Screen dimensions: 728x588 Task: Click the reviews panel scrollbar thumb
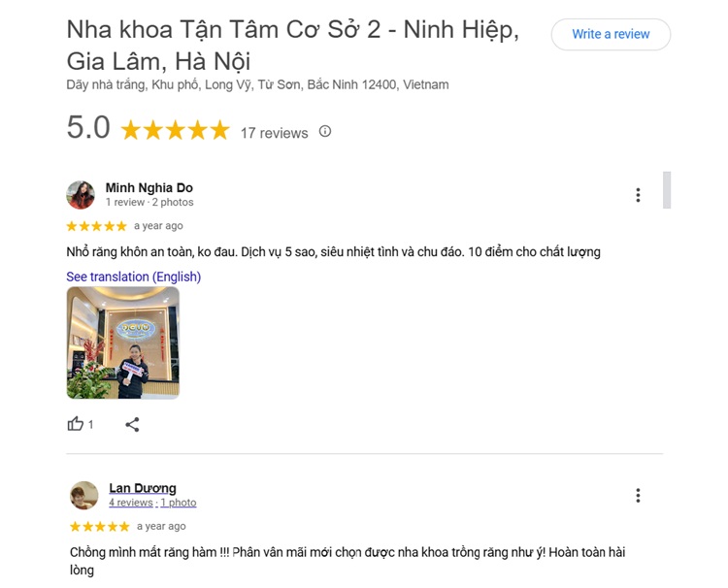[x=667, y=190]
